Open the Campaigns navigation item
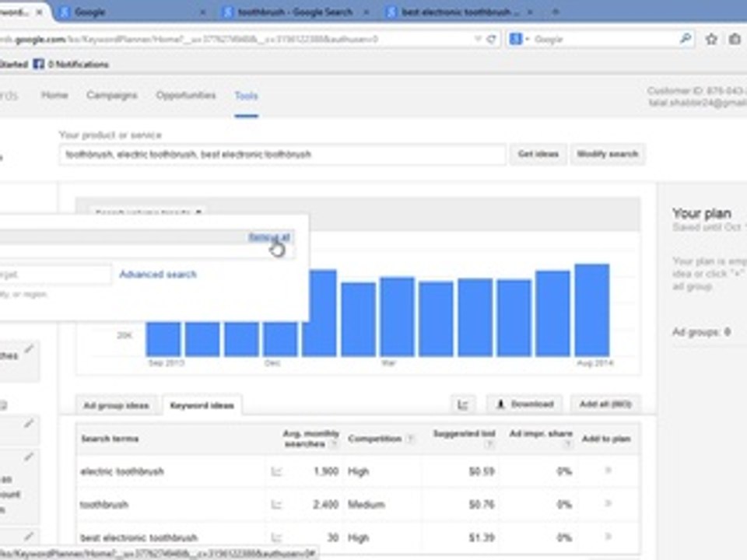747x560 pixels. [x=112, y=95]
